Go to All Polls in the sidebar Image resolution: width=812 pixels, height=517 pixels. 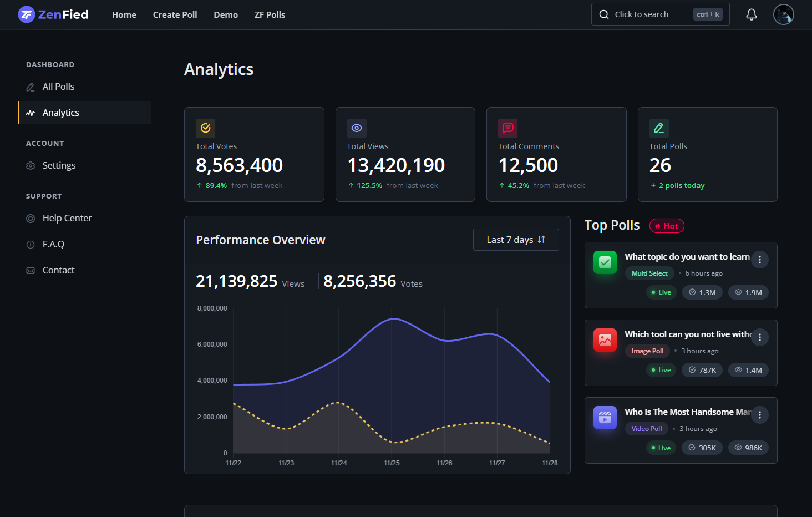point(58,87)
